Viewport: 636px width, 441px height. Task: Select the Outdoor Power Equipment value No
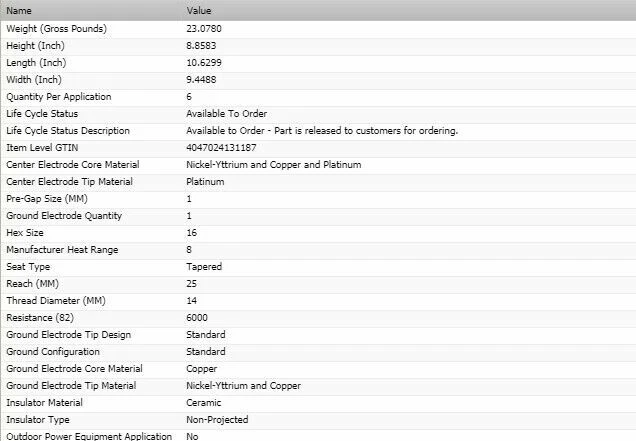(192, 437)
